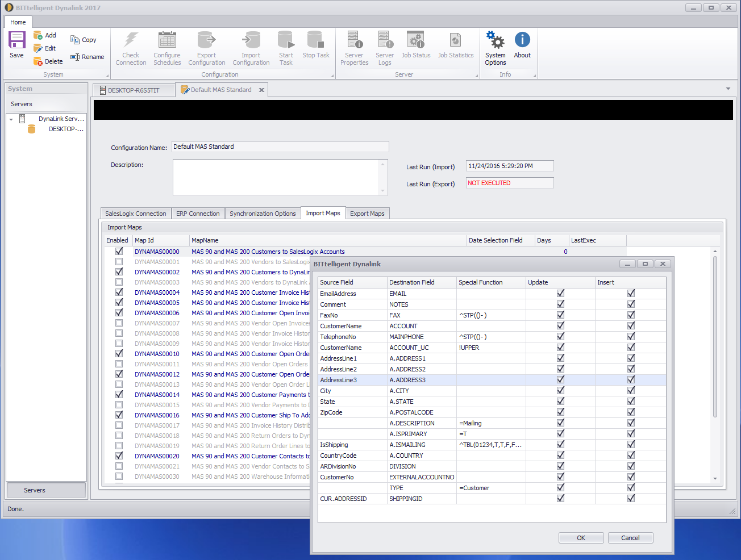Screen dimensions: 741x560
Task: Toggle Insert checkbox for CUR.ADDRESSID row
Action: click(x=631, y=498)
